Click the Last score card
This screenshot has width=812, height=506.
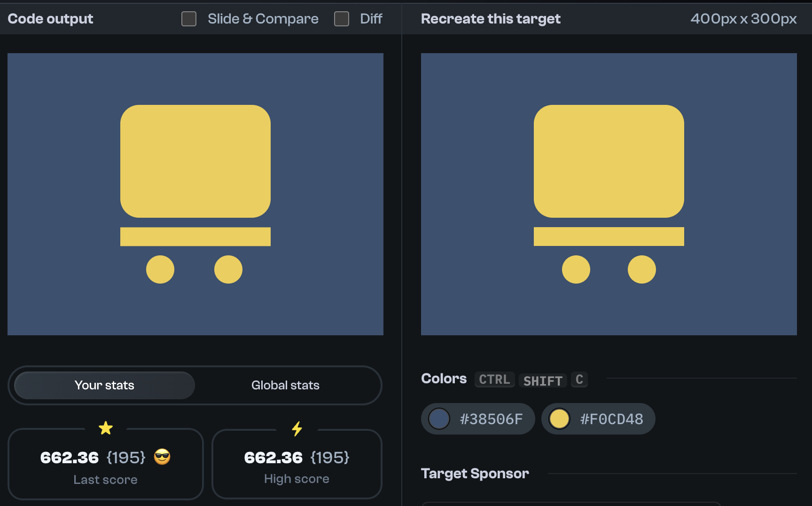pos(106,464)
